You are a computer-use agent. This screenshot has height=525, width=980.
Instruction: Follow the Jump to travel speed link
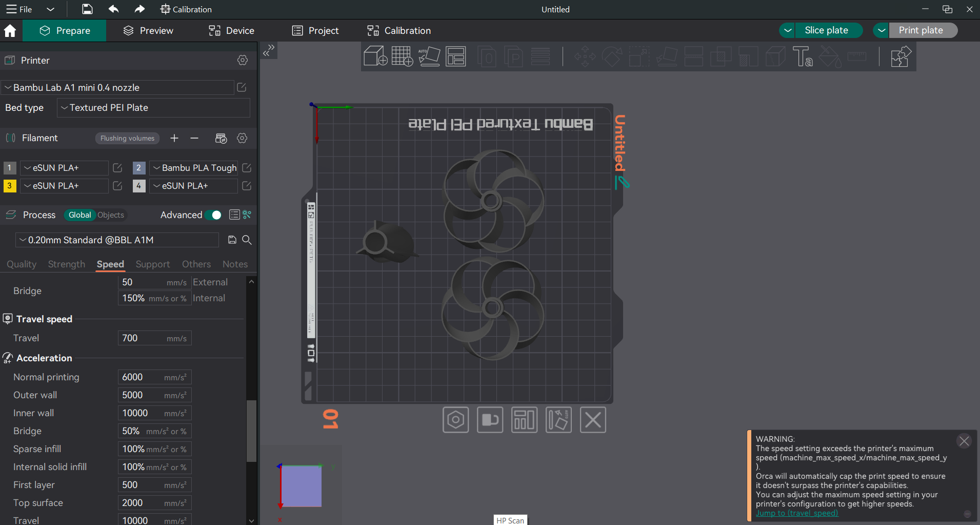796,513
